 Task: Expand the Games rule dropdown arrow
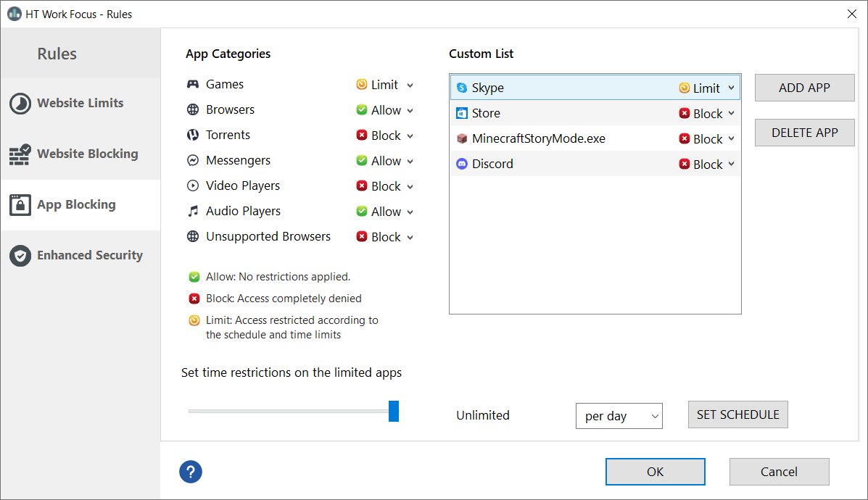point(410,86)
